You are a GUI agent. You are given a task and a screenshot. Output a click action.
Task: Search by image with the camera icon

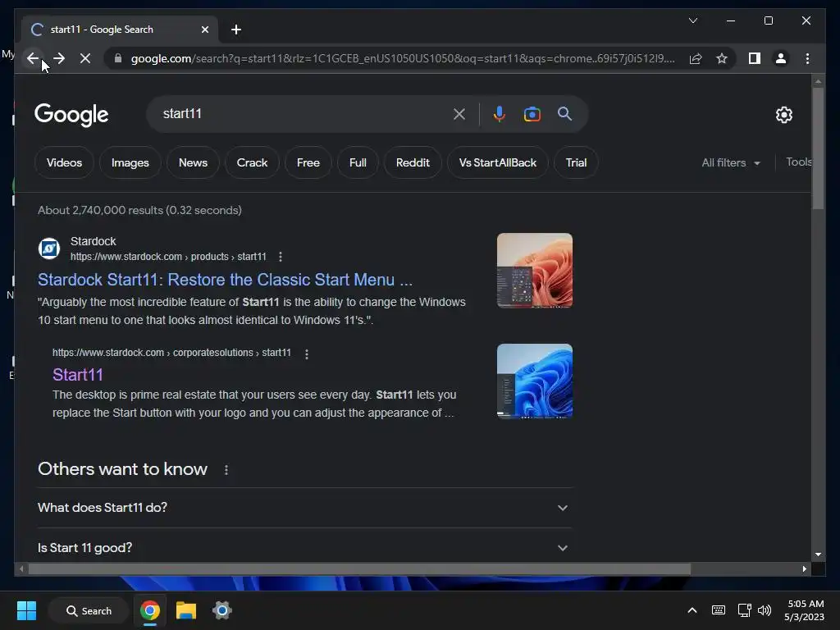(532, 113)
